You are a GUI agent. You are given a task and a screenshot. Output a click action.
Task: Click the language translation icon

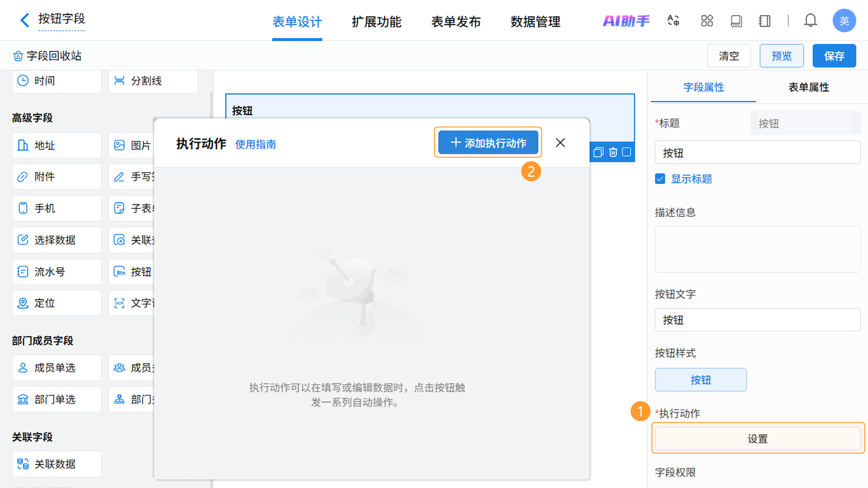pos(673,21)
